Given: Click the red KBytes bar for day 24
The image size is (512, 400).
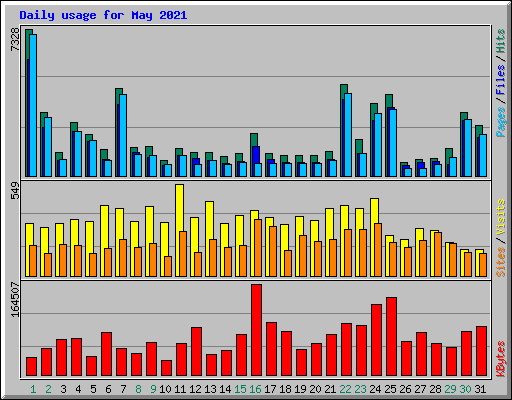Looking at the screenshot, I should pyautogui.click(x=376, y=340).
